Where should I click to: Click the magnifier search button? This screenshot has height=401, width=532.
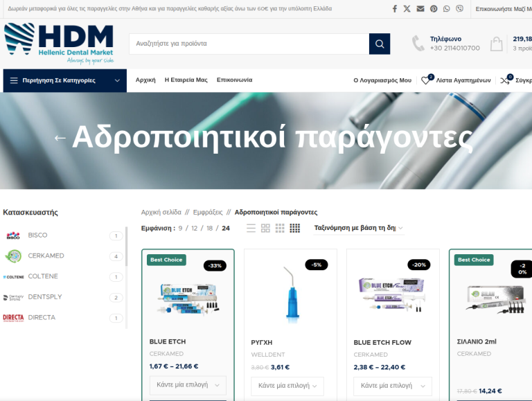tap(380, 44)
